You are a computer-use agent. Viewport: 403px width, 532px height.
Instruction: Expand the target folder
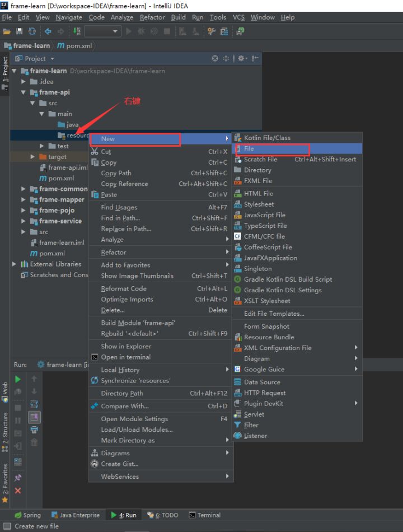coord(32,157)
